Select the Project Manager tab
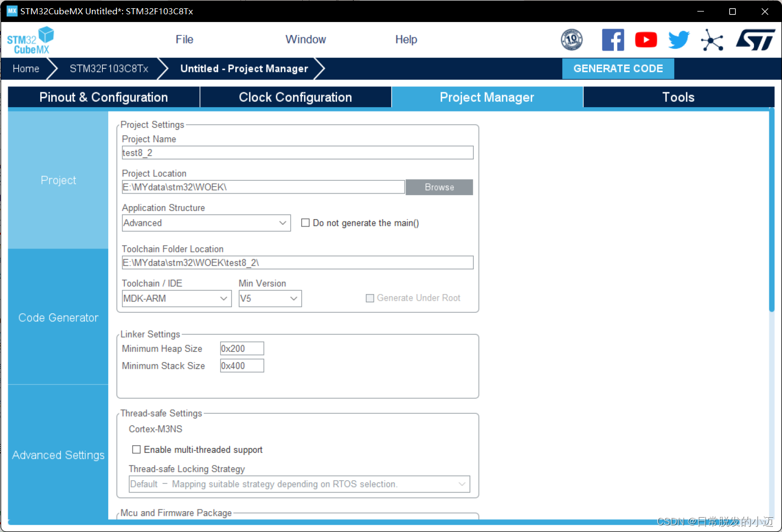 point(487,97)
